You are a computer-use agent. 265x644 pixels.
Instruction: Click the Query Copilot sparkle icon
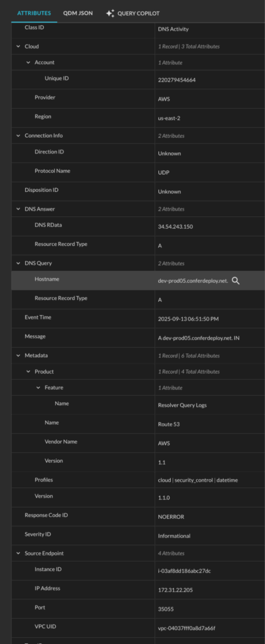[110, 13]
